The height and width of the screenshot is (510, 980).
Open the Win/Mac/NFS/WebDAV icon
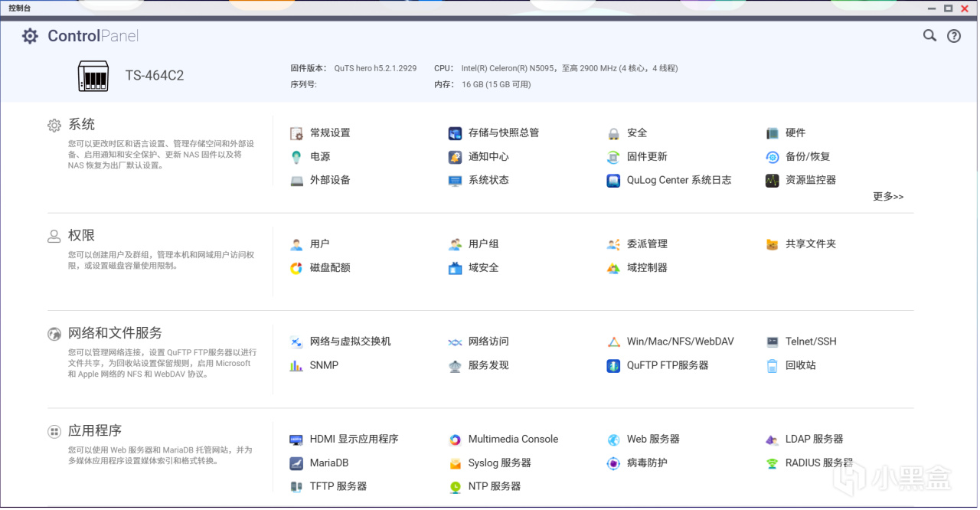tap(613, 342)
